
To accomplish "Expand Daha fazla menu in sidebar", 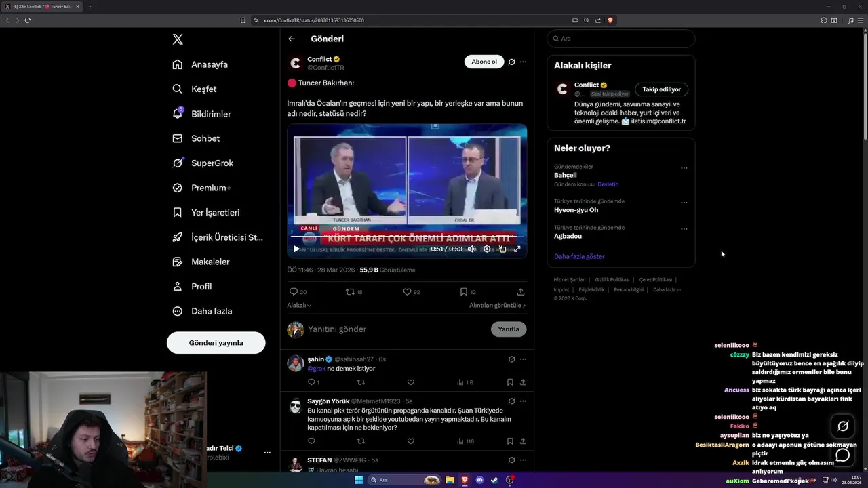I will 202,311.
